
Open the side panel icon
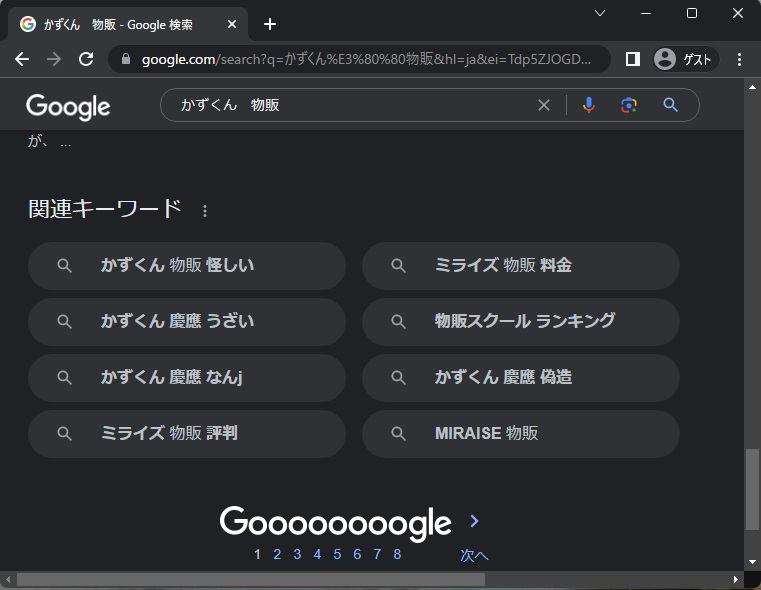pyautogui.click(x=632, y=59)
